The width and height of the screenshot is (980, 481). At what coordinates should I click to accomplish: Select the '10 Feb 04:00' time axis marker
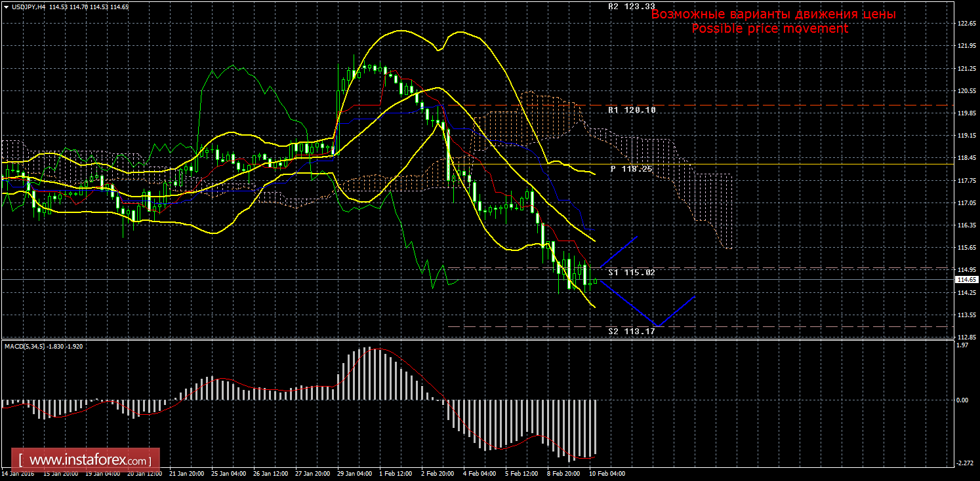click(x=608, y=473)
